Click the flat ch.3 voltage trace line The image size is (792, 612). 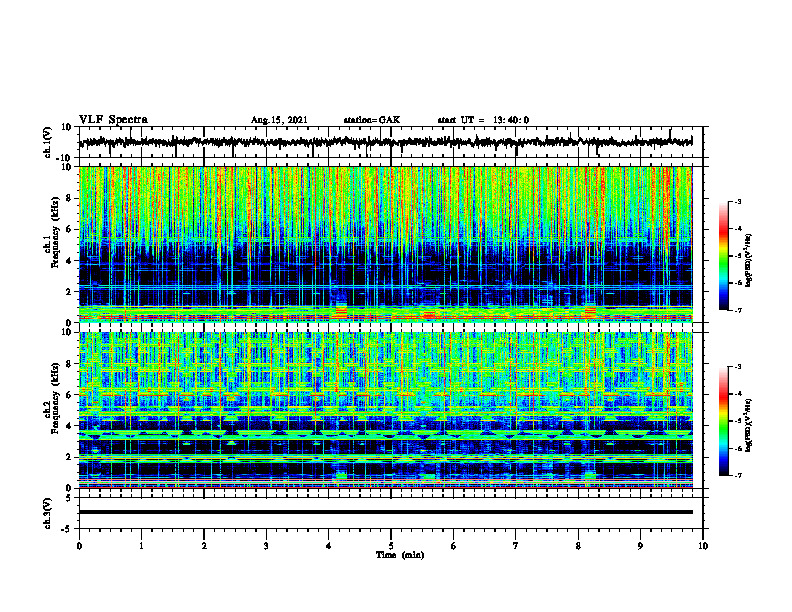coord(385,512)
